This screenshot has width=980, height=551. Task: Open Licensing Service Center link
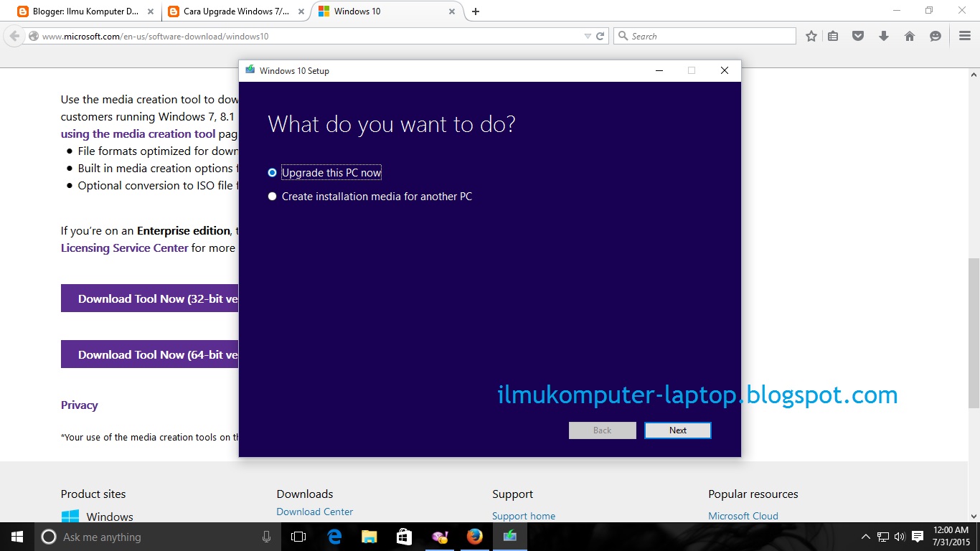pyautogui.click(x=124, y=248)
